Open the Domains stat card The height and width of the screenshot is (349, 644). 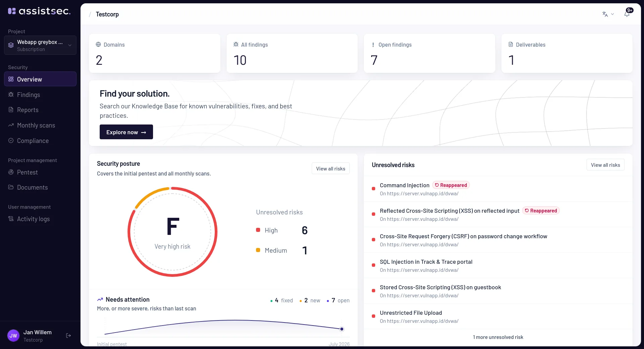155,53
